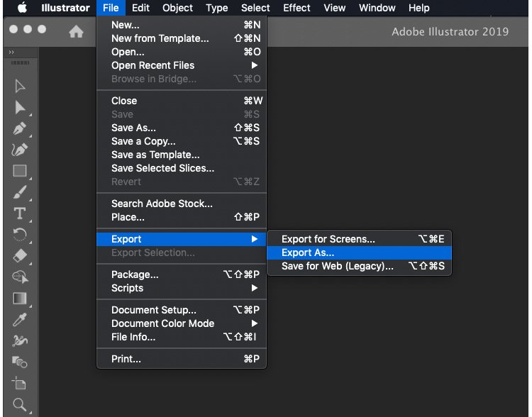Screen dimensions: 532x417
Task: Choose File Info... menu item
Action: [x=182, y=337]
